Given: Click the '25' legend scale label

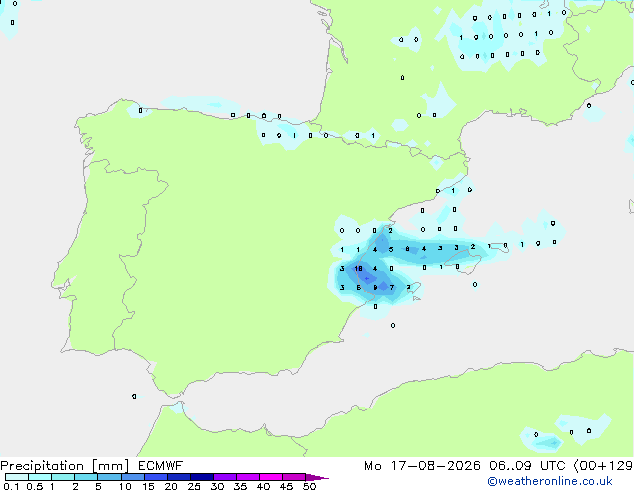Looking at the screenshot, I should coord(194,486).
